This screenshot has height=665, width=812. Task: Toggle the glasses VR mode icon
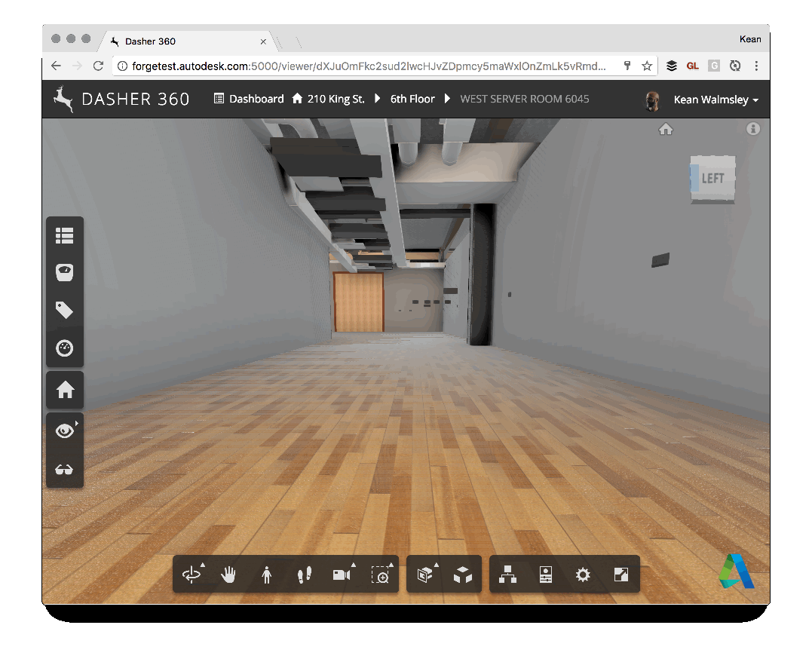pyautogui.click(x=65, y=470)
